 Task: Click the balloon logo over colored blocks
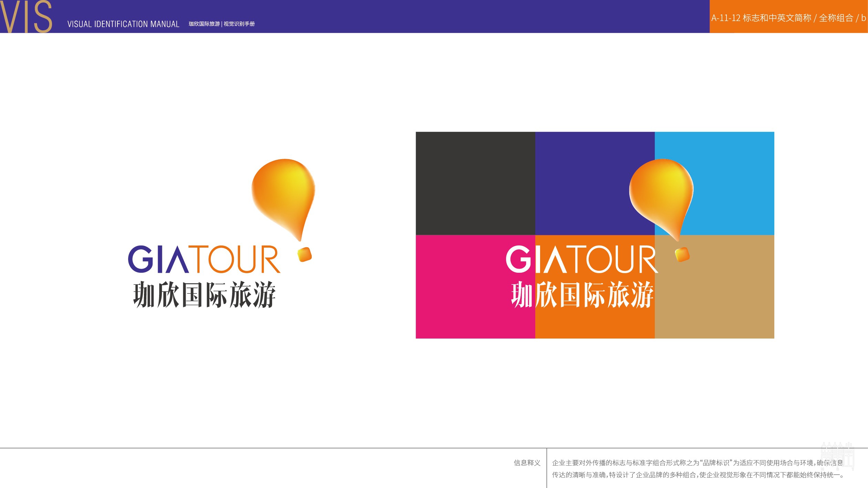click(x=661, y=200)
